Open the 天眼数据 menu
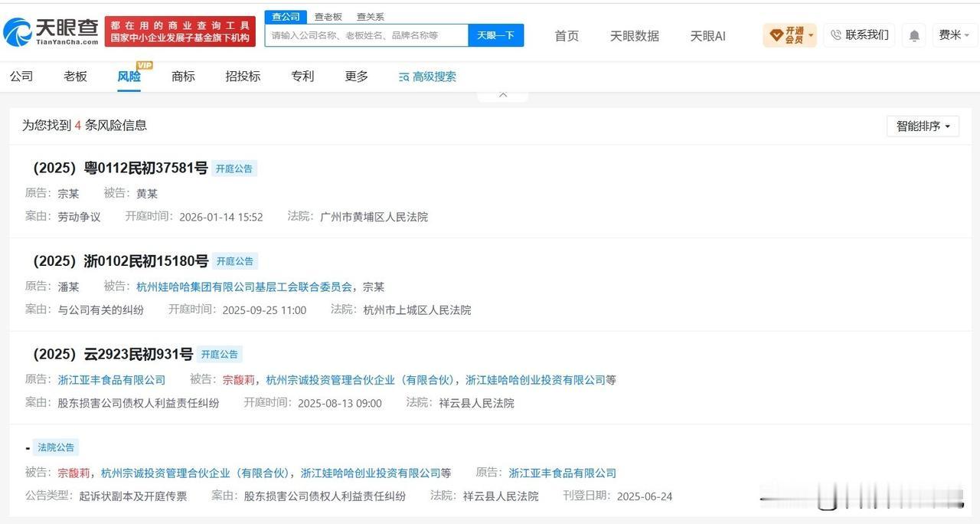 tap(634, 36)
